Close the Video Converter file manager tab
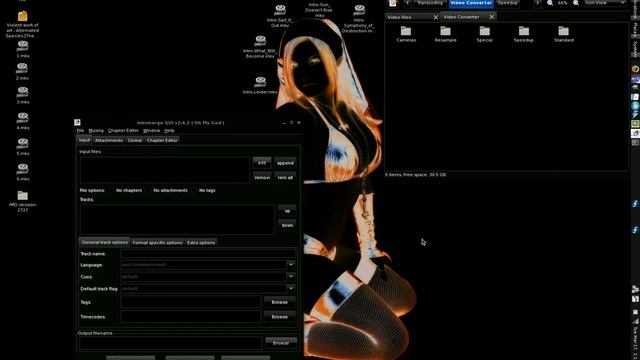 [491, 17]
